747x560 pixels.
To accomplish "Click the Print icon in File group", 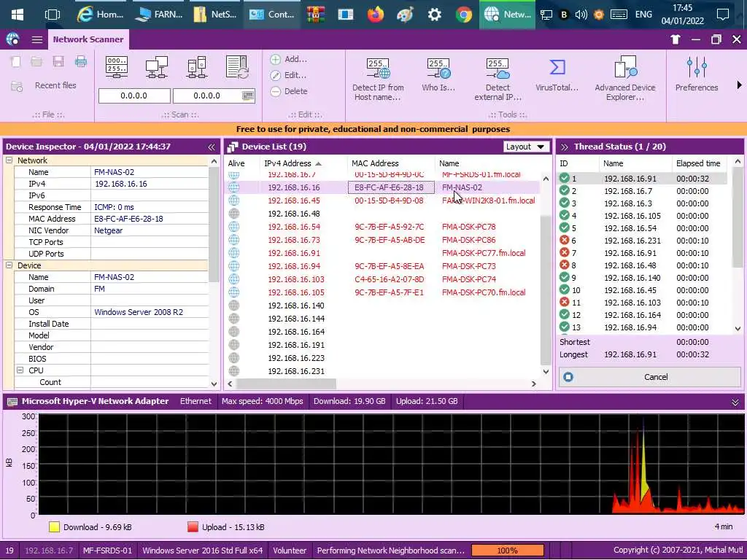I will (x=81, y=61).
